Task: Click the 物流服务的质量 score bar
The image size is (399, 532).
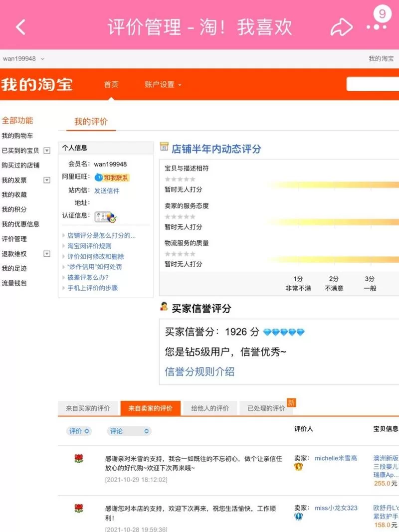Action: click(x=333, y=260)
